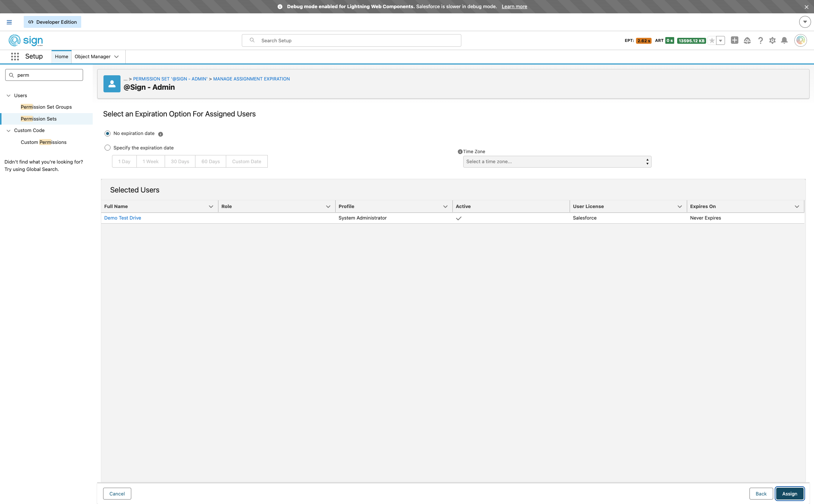Collapse the Users tree section
Image resolution: width=814 pixels, height=504 pixels.
tap(9, 96)
